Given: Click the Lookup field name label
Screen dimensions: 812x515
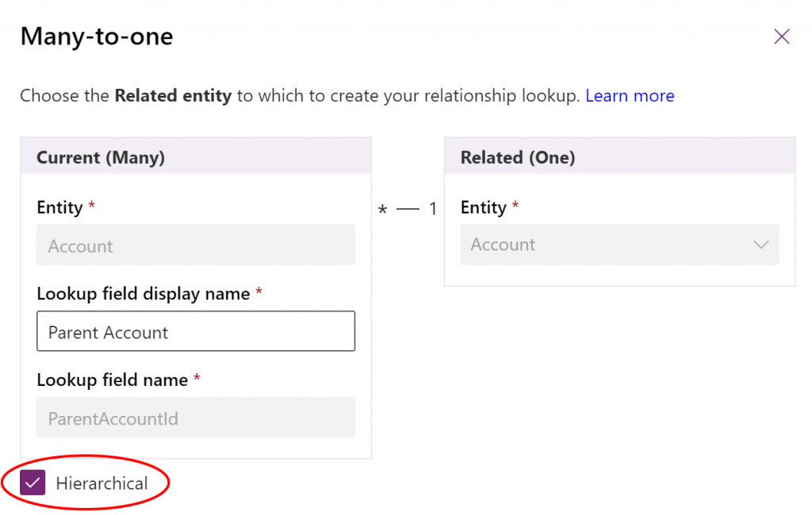Looking at the screenshot, I should point(112,380).
